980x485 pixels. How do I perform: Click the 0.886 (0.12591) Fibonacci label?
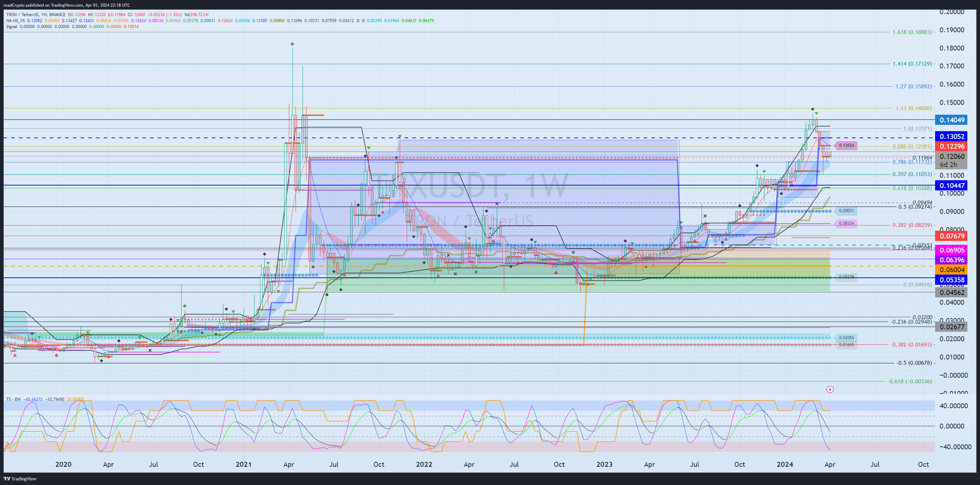click(912, 147)
